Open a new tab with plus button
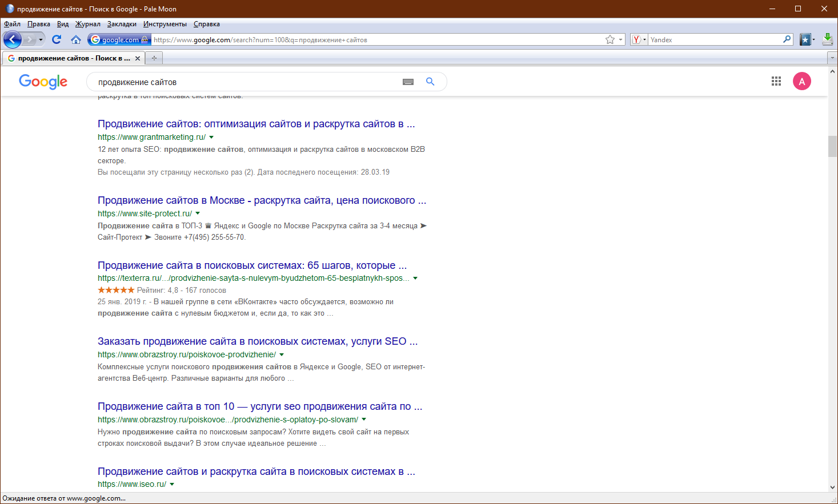 pyautogui.click(x=154, y=58)
